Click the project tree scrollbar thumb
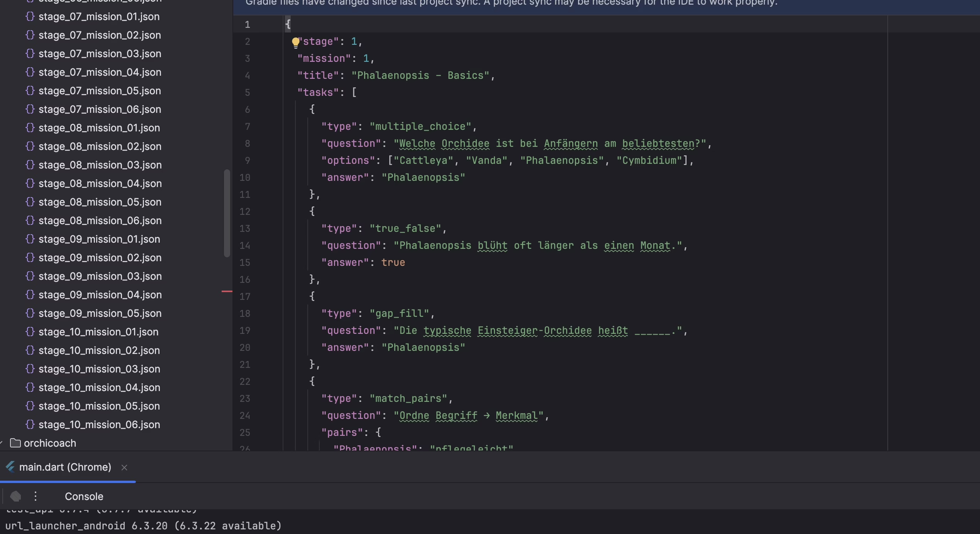 [227, 213]
